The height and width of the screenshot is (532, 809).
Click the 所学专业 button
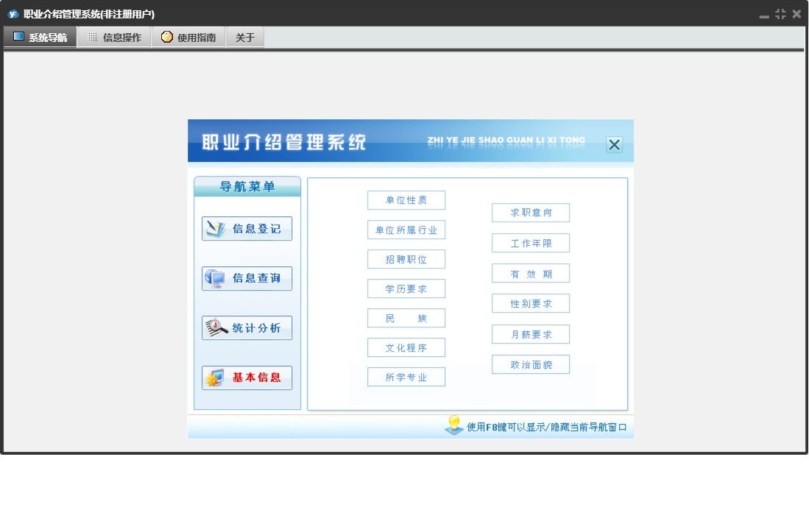406,377
